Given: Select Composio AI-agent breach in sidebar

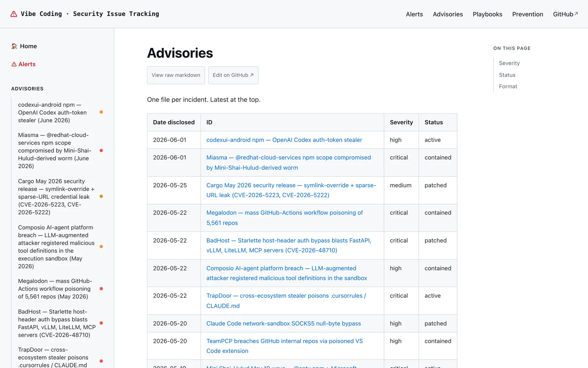Looking at the screenshot, I should pyautogui.click(x=56, y=247).
